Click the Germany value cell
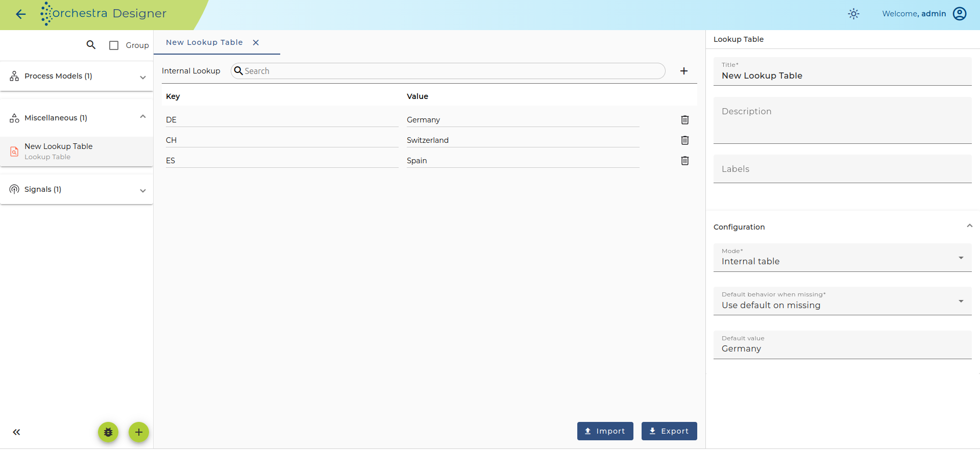This screenshot has width=980, height=451. coord(523,120)
